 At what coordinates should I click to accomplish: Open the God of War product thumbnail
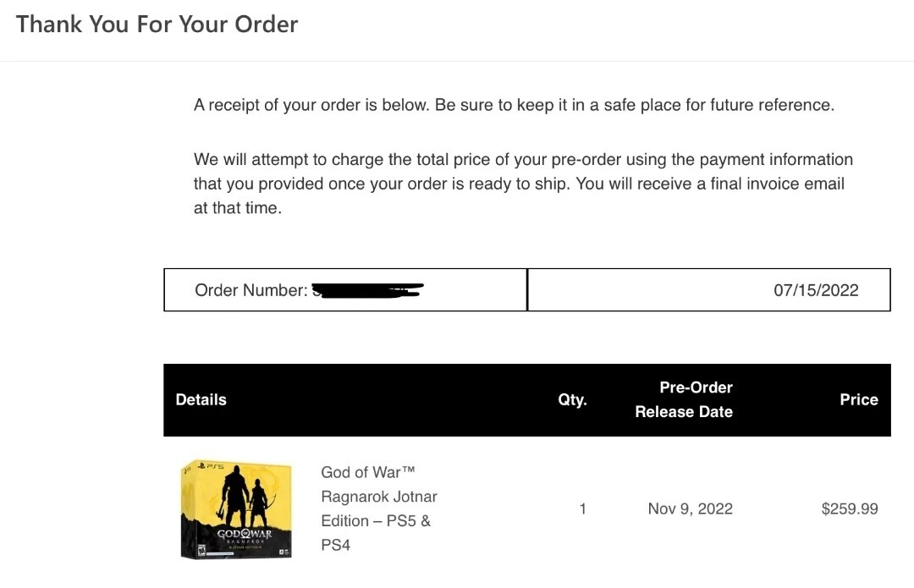(x=236, y=509)
